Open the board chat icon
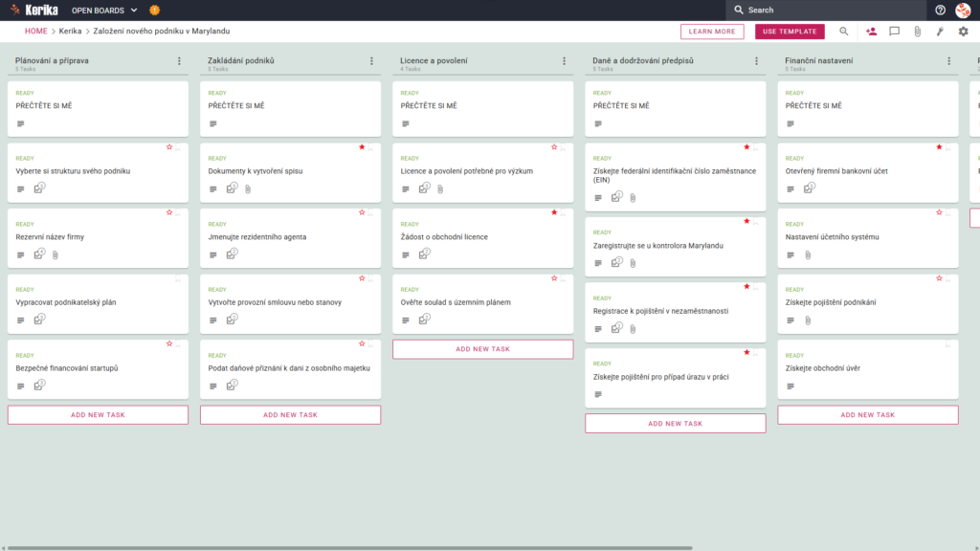This screenshot has height=551, width=980. 895,32
